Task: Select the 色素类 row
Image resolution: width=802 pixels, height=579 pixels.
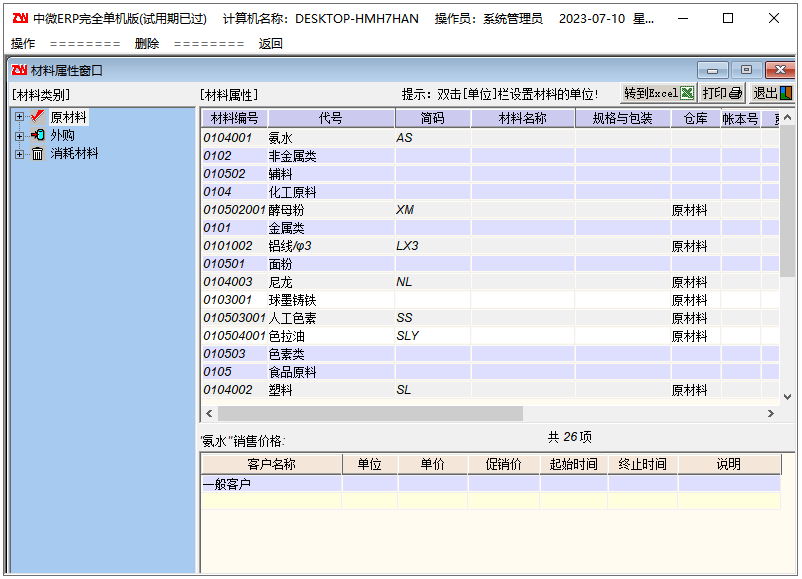Action: point(491,354)
